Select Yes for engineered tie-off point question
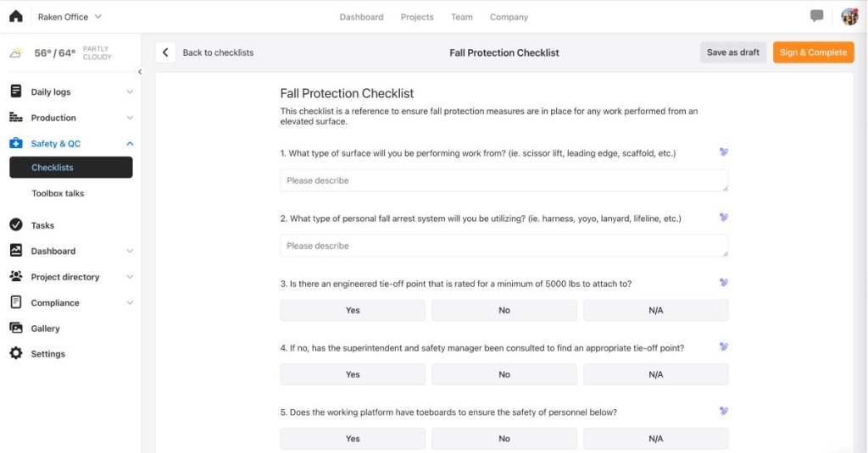Image resolution: width=868 pixels, height=453 pixels. click(x=353, y=311)
